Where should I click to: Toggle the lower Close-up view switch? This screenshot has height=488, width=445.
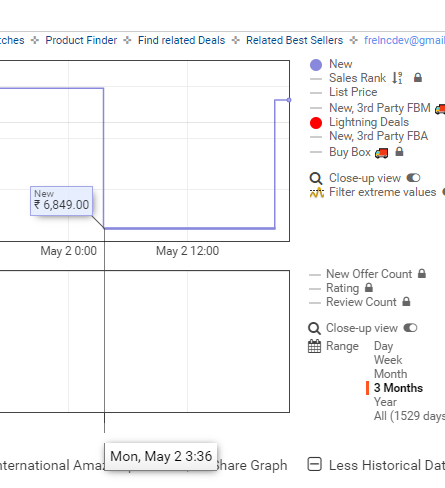(x=410, y=328)
